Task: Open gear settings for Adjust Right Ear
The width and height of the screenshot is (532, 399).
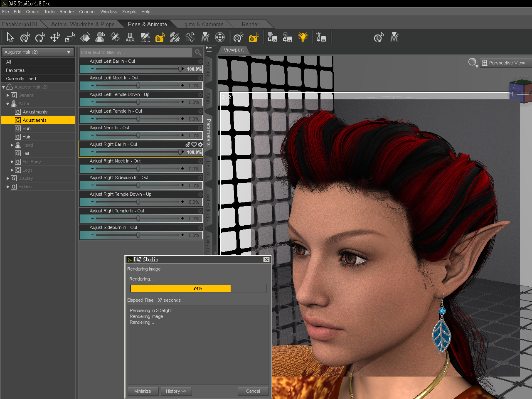Action: coord(200,145)
